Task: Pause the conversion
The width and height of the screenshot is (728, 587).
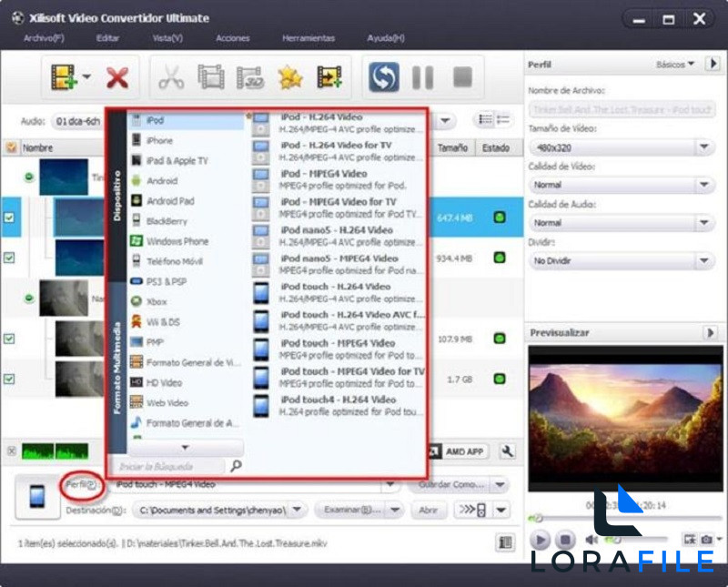Action: [423, 77]
